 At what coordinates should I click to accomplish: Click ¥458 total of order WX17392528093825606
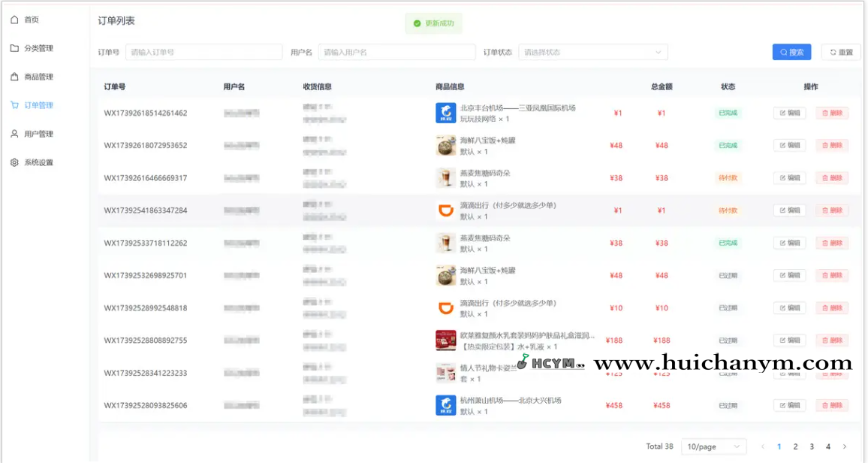[x=662, y=405]
